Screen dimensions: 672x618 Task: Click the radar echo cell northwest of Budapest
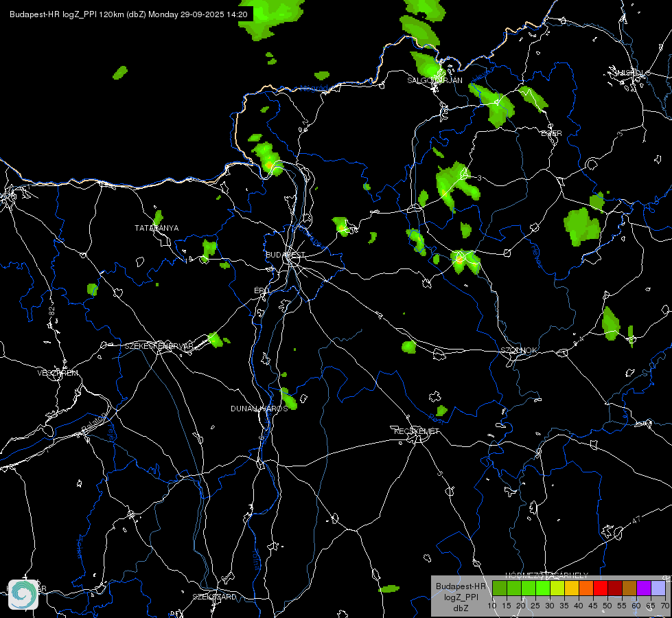tap(268, 159)
